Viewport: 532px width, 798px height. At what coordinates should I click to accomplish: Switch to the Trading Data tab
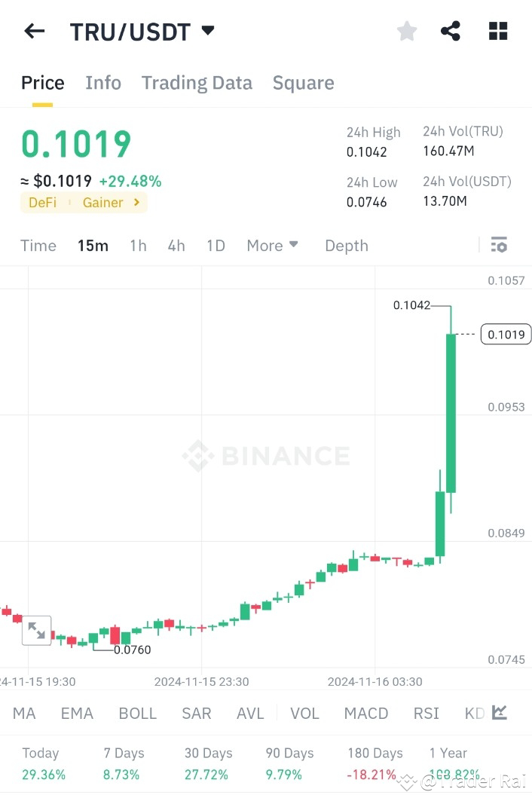pos(197,83)
